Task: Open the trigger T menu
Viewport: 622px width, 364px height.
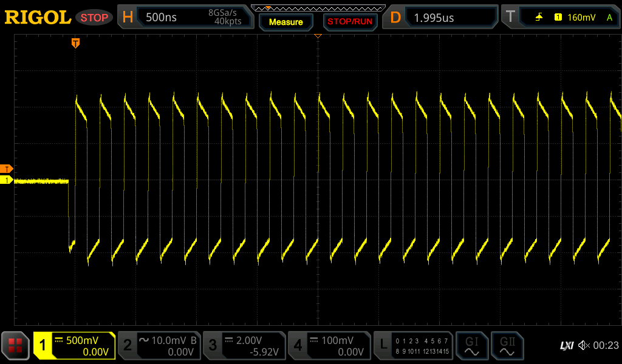Action: point(510,16)
